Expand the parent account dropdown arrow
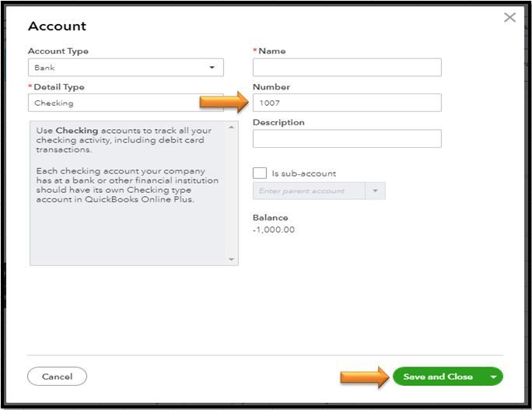This screenshot has width=532, height=410. pyautogui.click(x=376, y=191)
